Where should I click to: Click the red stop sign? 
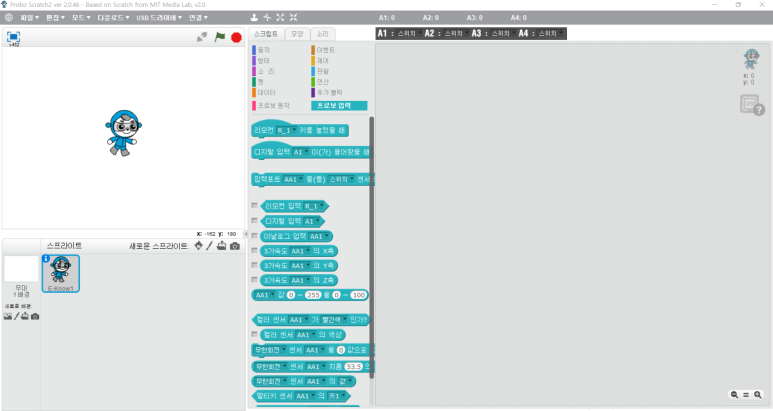pyautogui.click(x=236, y=37)
